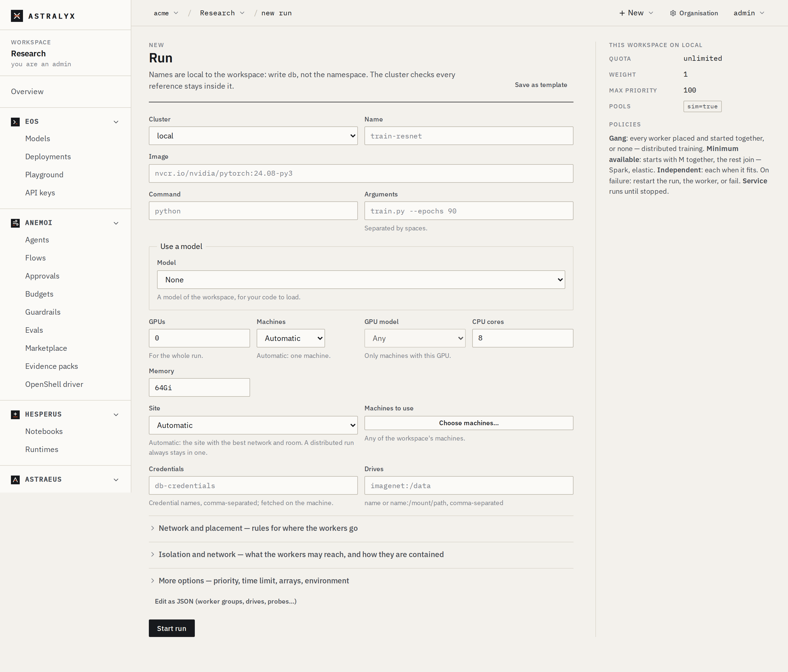Image resolution: width=788 pixels, height=672 pixels.
Task: Click the plus icon beside New
Action: tap(622, 13)
